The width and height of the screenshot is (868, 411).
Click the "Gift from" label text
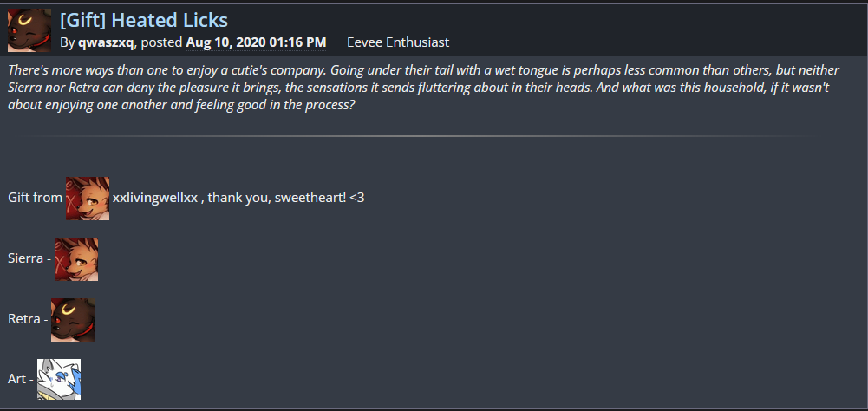pos(35,198)
